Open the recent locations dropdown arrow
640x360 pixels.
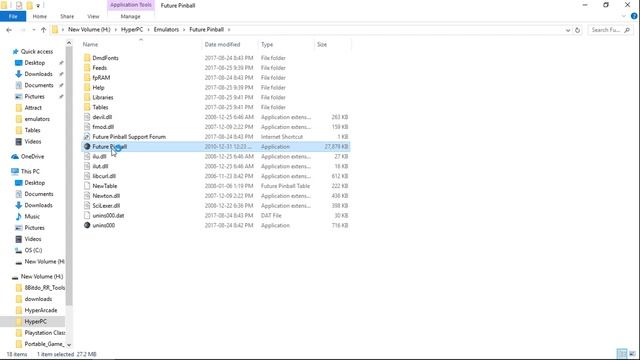pyautogui.click(x=33, y=30)
